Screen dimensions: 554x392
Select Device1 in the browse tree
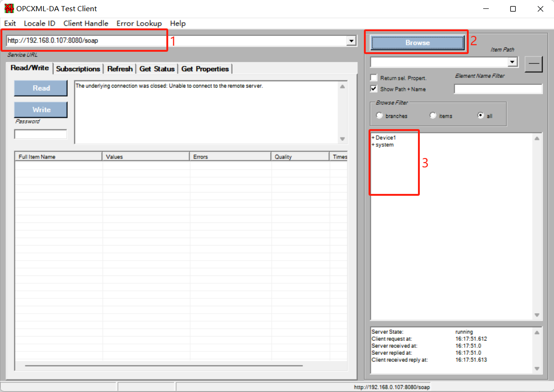click(x=386, y=138)
